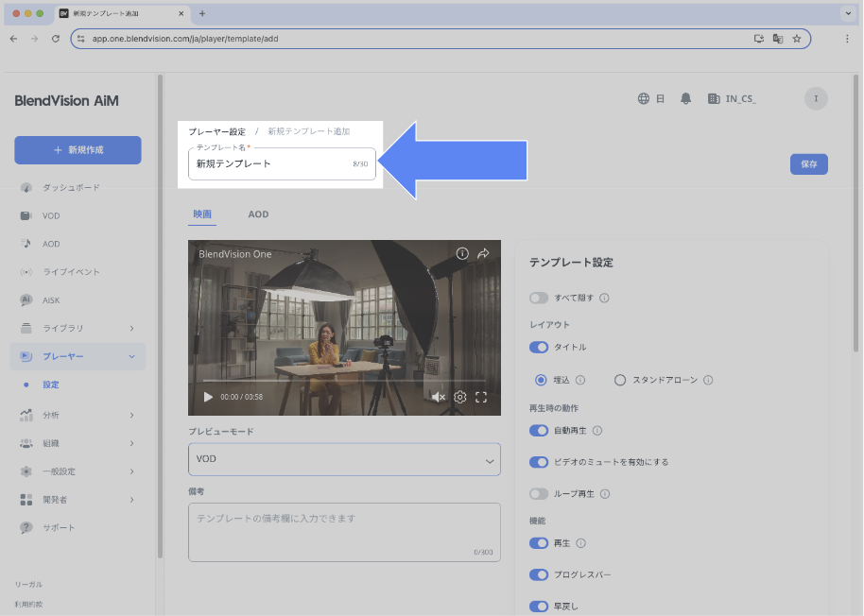Open the 利用規約 link
Screen dimensions: 864x616
pyautogui.click(x=28, y=604)
